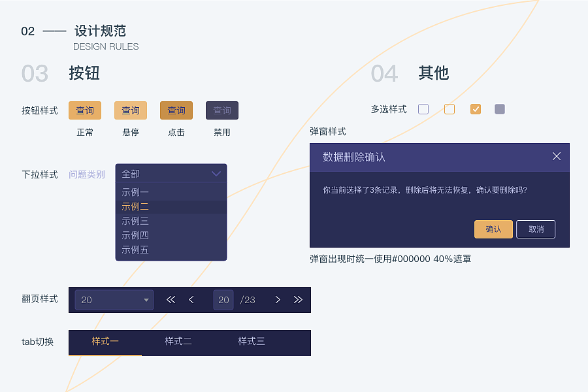Click the 确认 button in the dialog
588x392 pixels.
(493, 229)
